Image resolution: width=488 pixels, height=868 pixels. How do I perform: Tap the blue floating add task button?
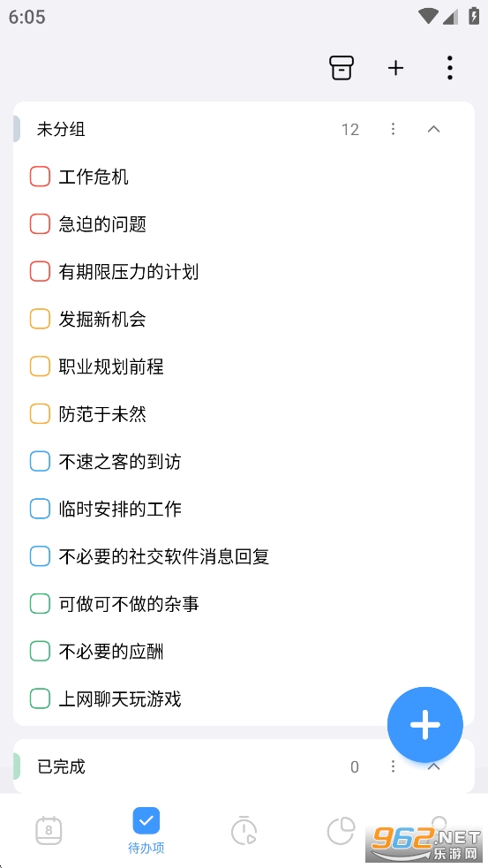click(x=425, y=725)
